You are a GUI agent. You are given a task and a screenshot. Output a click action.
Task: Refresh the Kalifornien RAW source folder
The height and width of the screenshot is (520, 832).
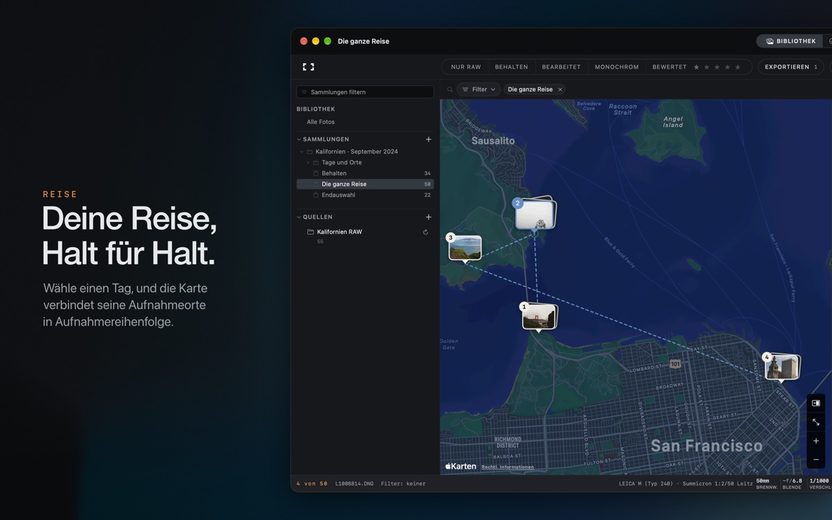[x=425, y=232]
